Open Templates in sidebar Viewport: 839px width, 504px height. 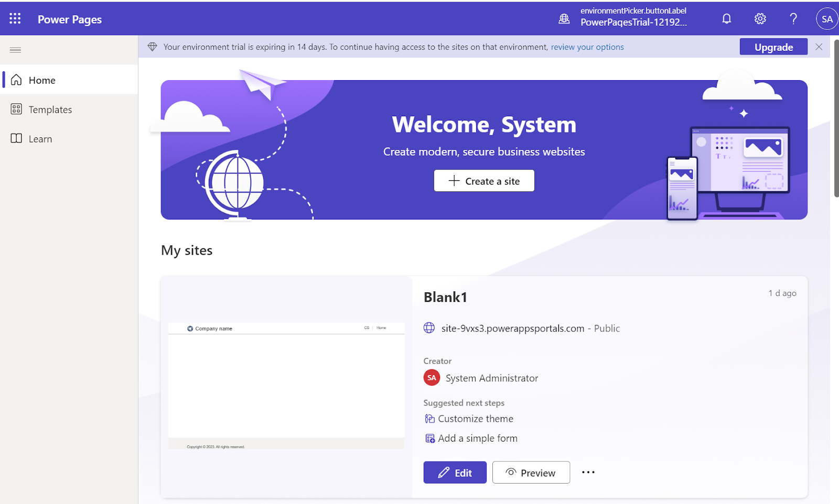pos(69,109)
